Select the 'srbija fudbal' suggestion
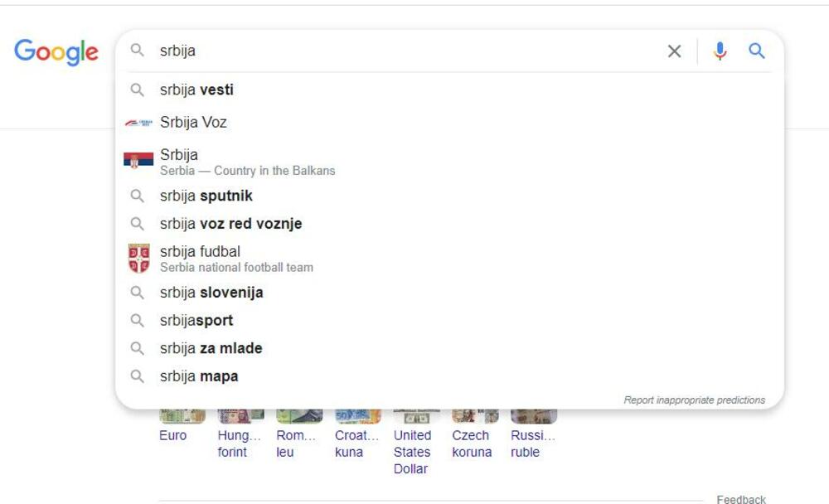 (199, 251)
